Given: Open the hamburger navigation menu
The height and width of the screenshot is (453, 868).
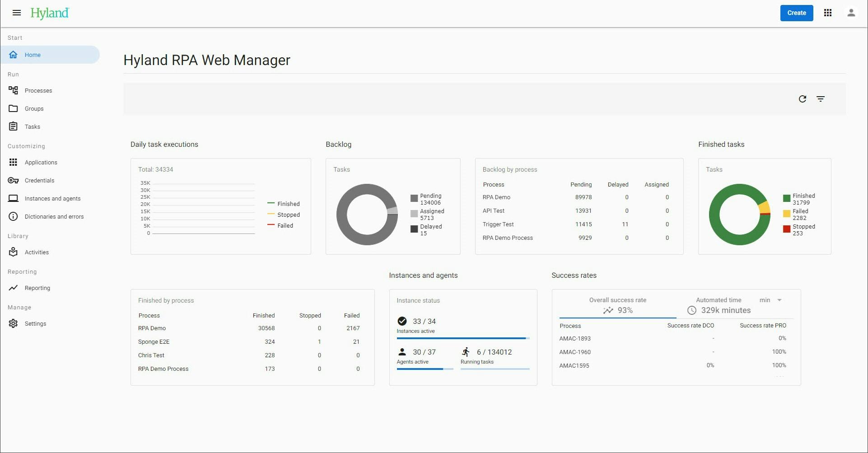Looking at the screenshot, I should 17,13.
